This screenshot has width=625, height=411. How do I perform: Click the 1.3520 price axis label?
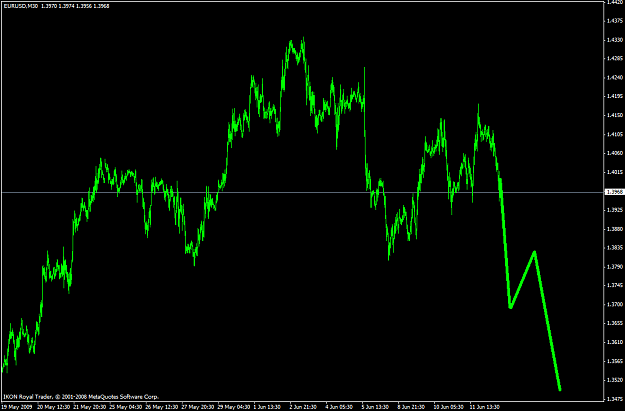pyautogui.click(x=615, y=380)
